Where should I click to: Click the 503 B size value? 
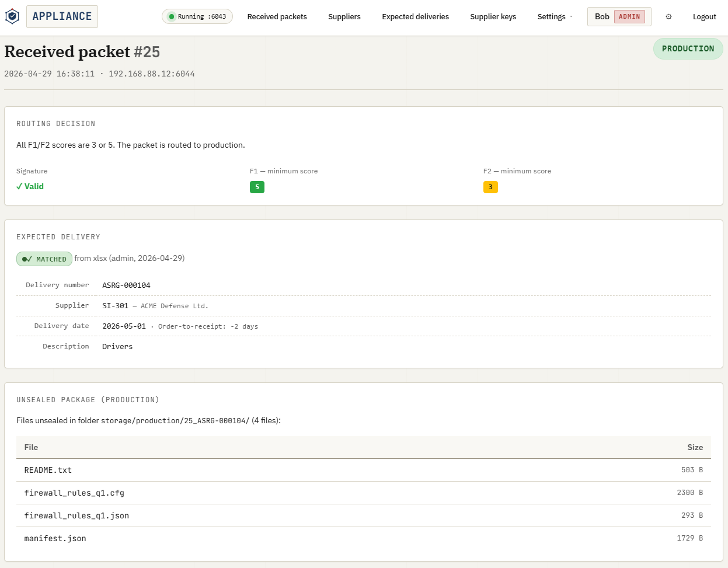[692, 470]
